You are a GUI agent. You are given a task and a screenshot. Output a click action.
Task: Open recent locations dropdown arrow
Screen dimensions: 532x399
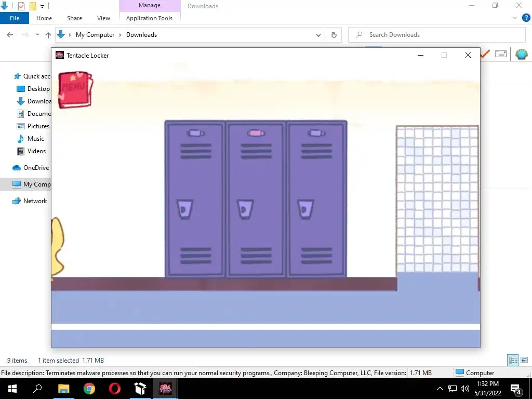pos(37,35)
